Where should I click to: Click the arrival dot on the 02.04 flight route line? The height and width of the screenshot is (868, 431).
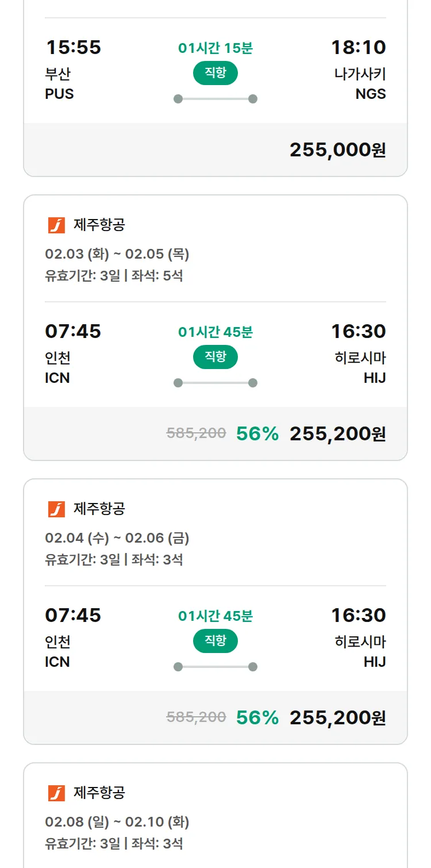point(253,667)
